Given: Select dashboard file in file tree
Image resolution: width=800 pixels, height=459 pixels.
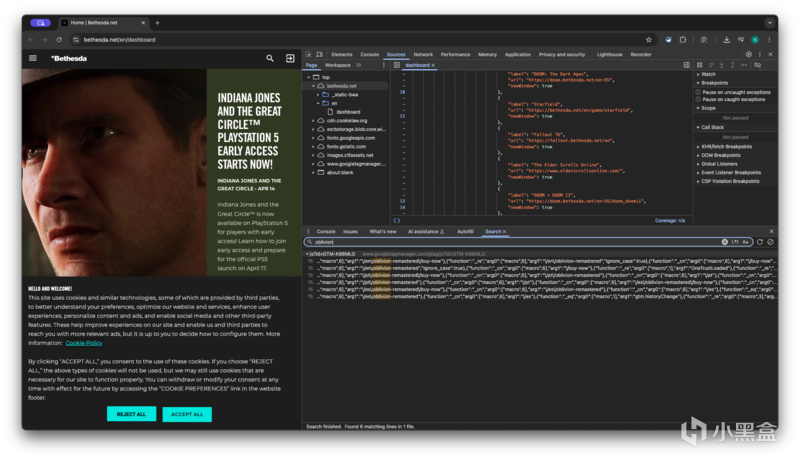Looking at the screenshot, I should 348,112.
